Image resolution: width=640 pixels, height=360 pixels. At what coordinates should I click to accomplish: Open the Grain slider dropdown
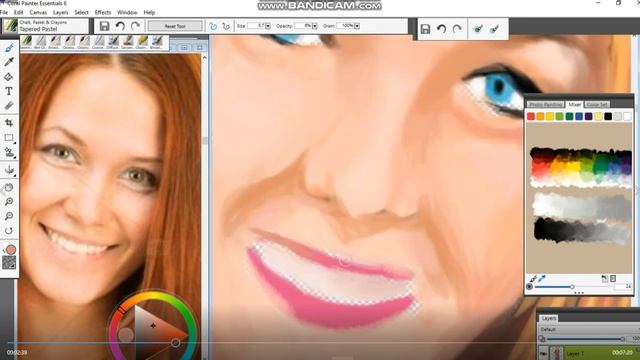tap(357, 26)
